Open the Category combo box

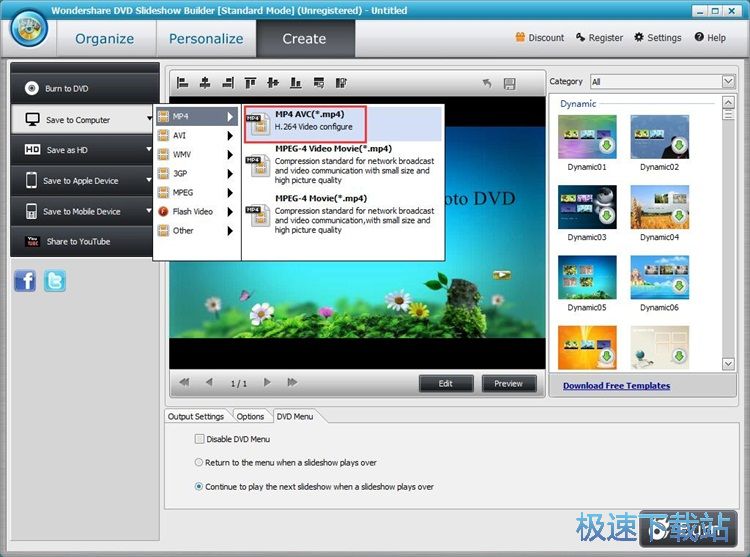(662, 82)
